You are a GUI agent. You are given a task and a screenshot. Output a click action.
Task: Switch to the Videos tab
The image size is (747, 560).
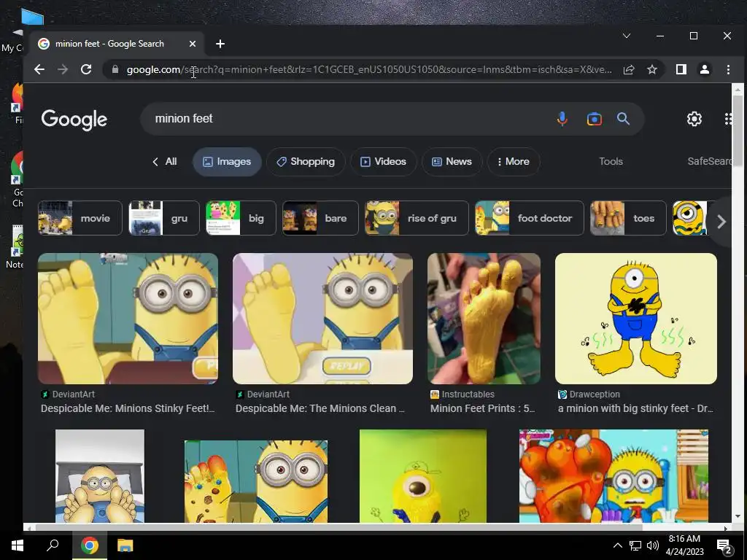pos(384,161)
